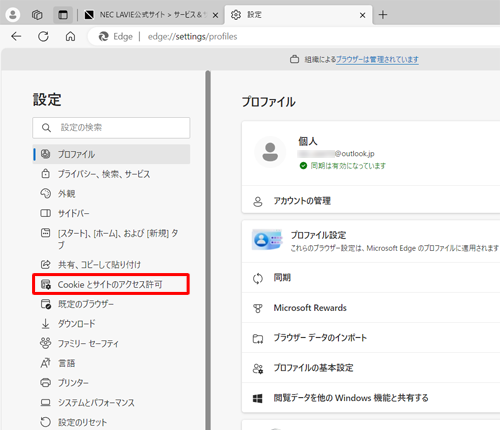The image size is (500, 430).
Task: Click the import folder icon beside ブラウザー データのインポート
Action: coord(258,339)
